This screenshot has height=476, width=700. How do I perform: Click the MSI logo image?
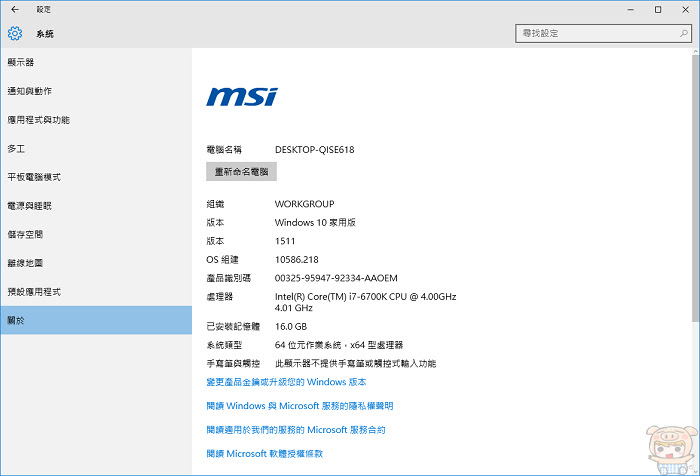pyautogui.click(x=242, y=96)
